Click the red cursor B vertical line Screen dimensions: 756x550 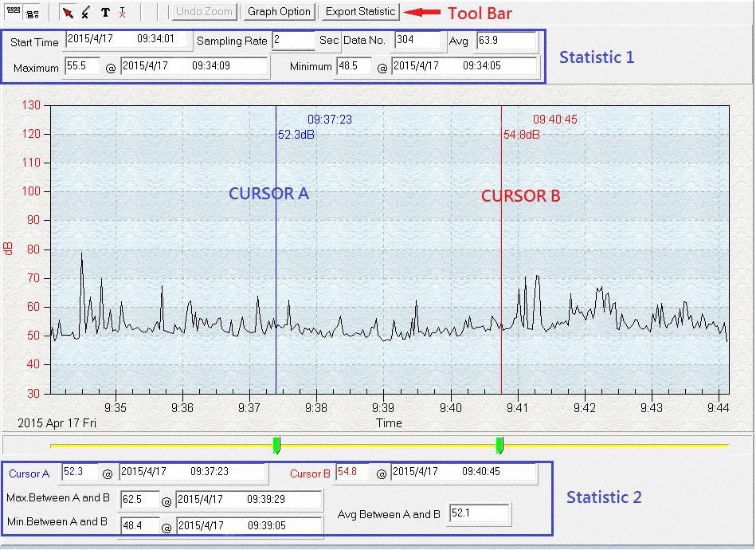tap(501, 249)
